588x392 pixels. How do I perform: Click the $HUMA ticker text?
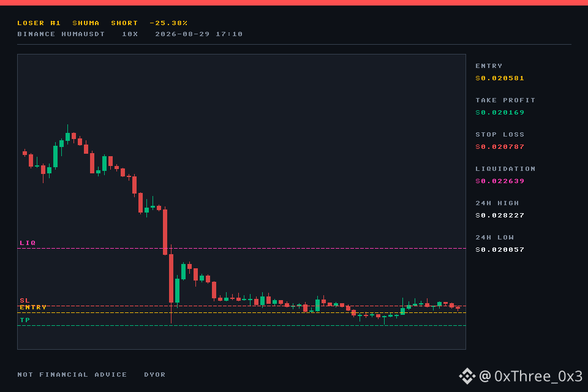click(86, 23)
